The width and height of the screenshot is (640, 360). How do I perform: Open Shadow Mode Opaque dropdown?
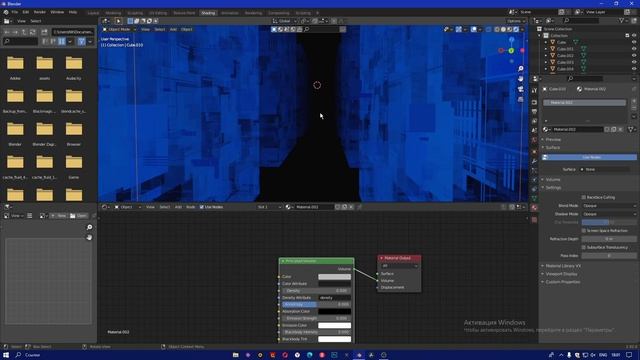click(x=609, y=214)
